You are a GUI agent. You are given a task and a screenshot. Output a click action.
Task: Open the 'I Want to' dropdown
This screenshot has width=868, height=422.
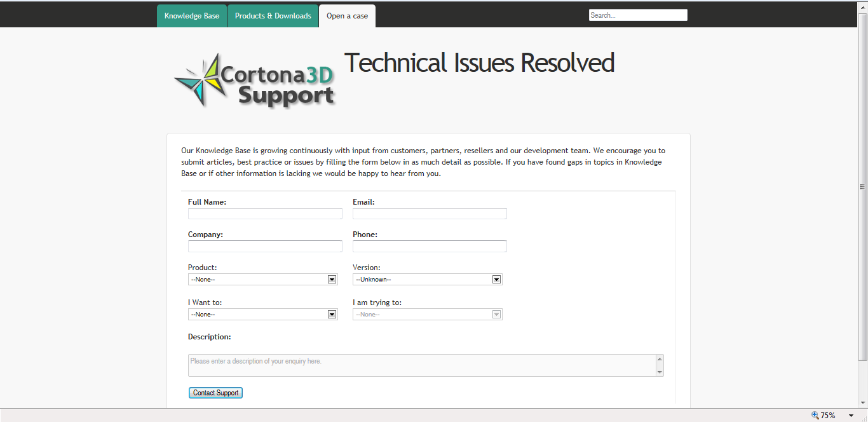tap(262, 314)
